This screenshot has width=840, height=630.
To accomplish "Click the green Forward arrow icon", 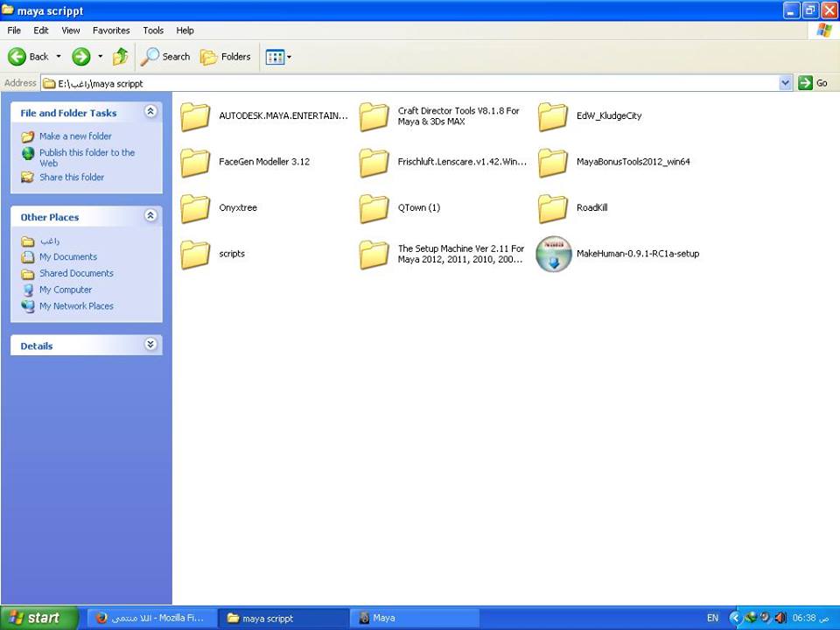I will click(80, 56).
